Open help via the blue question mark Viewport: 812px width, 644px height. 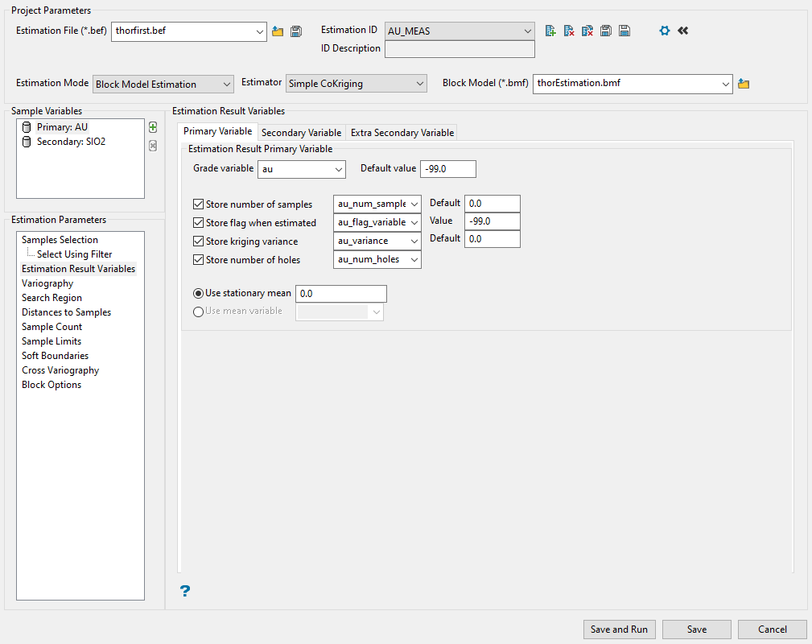point(185,592)
